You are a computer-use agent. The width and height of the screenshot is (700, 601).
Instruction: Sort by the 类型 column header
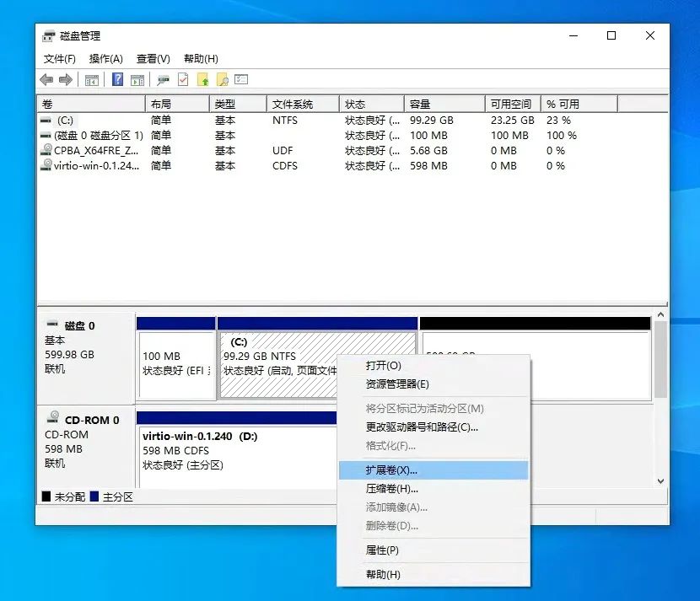(x=238, y=105)
